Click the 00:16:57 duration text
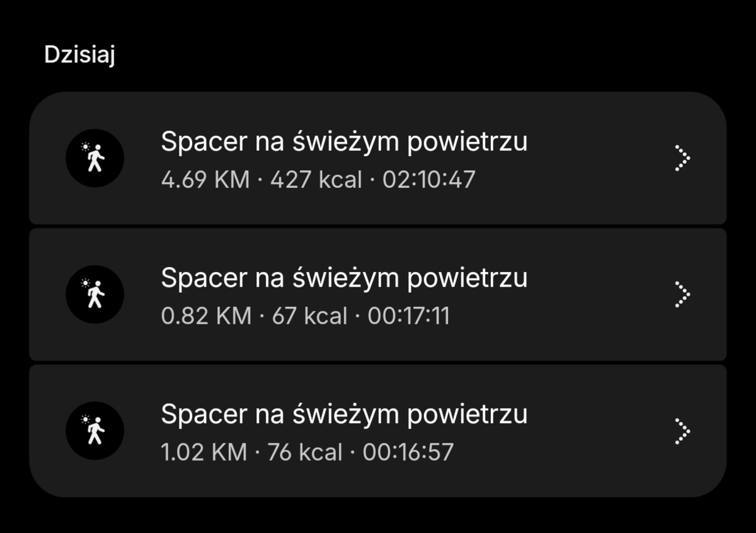This screenshot has height=533, width=756. point(408,452)
